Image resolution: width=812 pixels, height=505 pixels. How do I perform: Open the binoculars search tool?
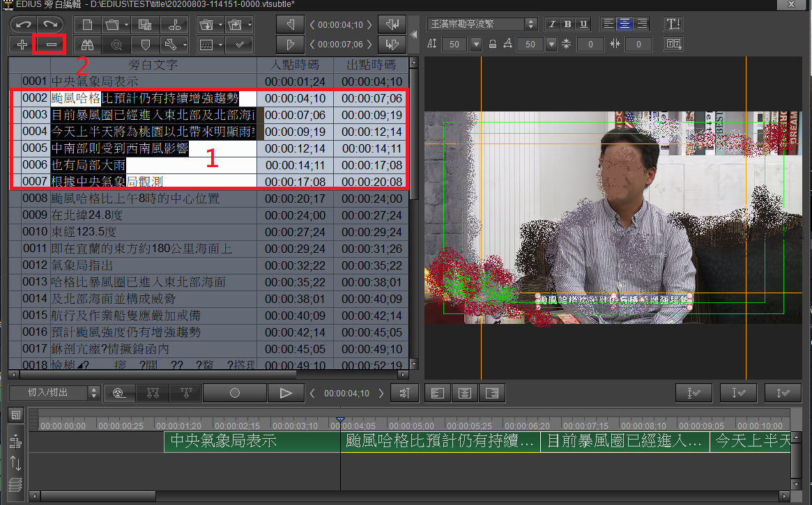point(88,45)
